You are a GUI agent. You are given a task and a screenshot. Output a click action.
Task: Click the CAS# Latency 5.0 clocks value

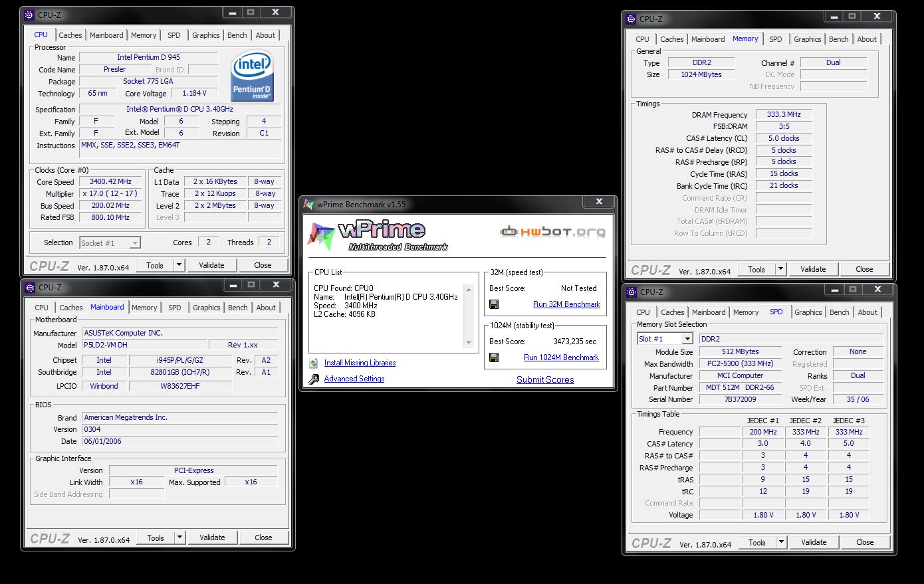pyautogui.click(x=784, y=138)
